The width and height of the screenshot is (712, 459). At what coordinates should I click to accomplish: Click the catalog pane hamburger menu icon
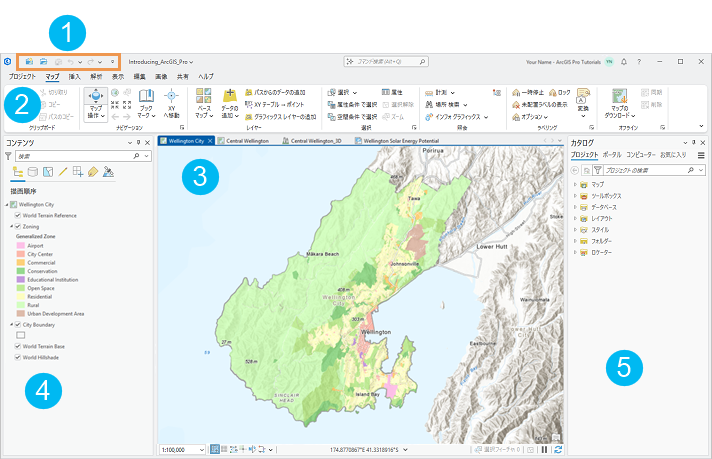[701, 155]
